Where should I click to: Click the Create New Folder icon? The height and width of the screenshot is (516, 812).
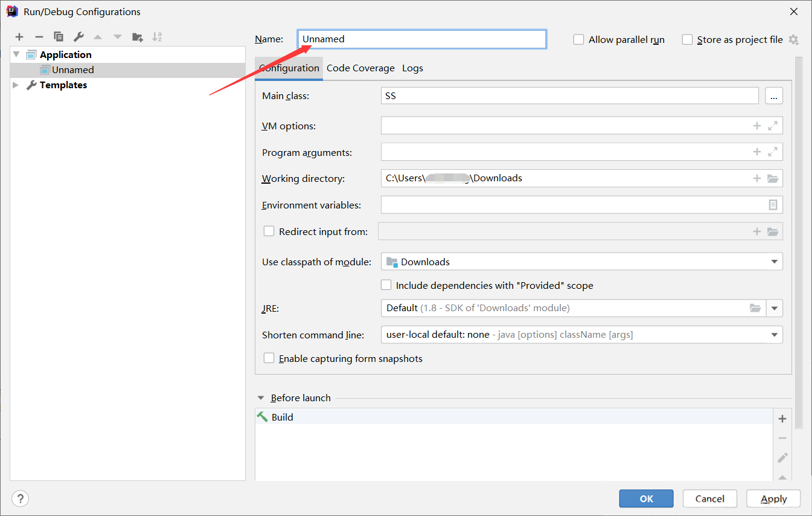(x=138, y=37)
